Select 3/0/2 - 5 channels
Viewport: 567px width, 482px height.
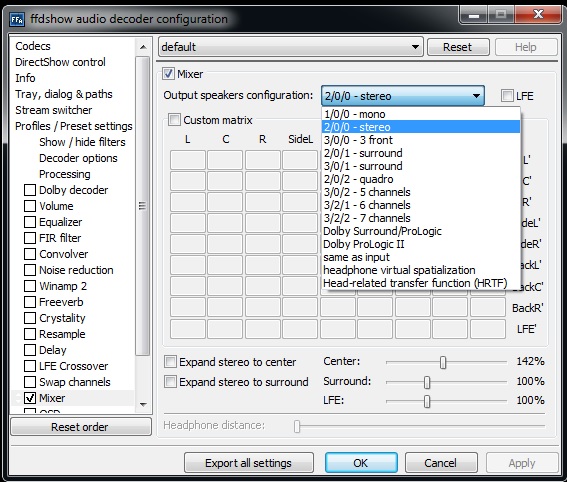click(x=421, y=192)
